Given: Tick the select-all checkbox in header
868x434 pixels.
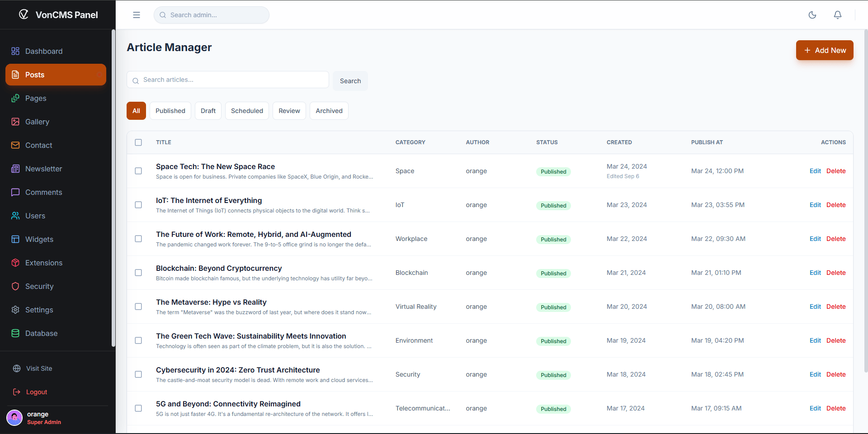Looking at the screenshot, I should 138,142.
